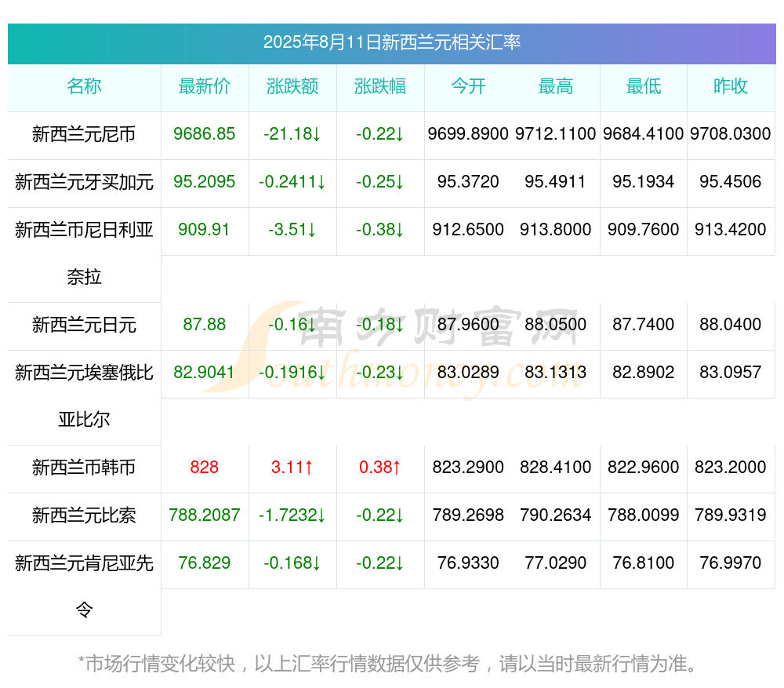Image resolution: width=784 pixels, height=688 pixels.
Task: Select latest price 95.2095
Action: tap(204, 182)
